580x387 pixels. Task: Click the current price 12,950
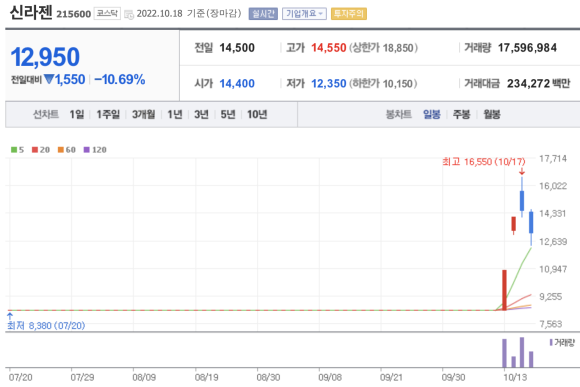(45, 57)
